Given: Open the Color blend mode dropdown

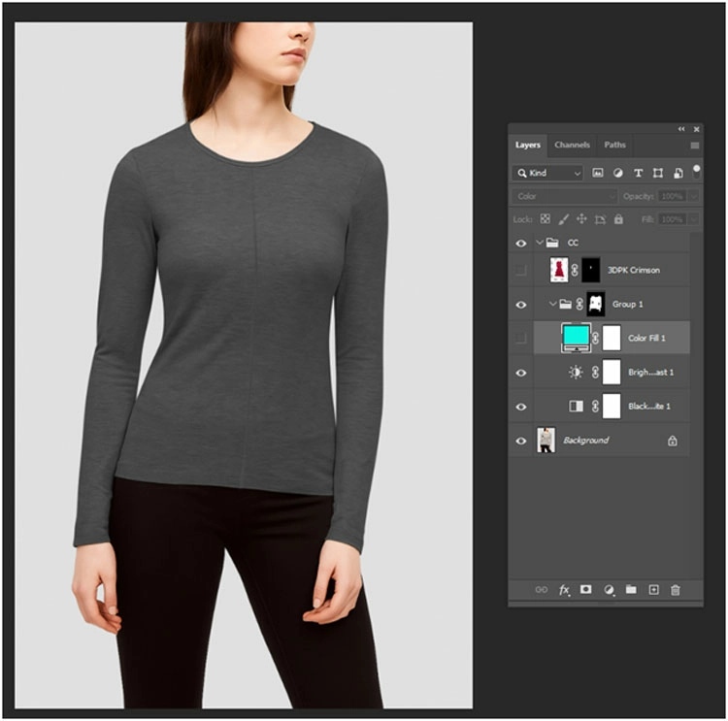Looking at the screenshot, I should [565, 196].
